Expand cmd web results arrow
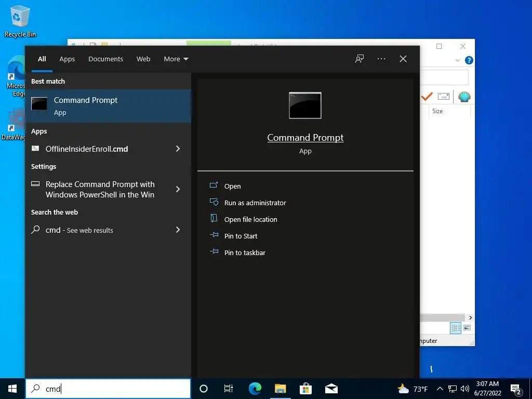This screenshot has height=399, width=532. point(178,230)
